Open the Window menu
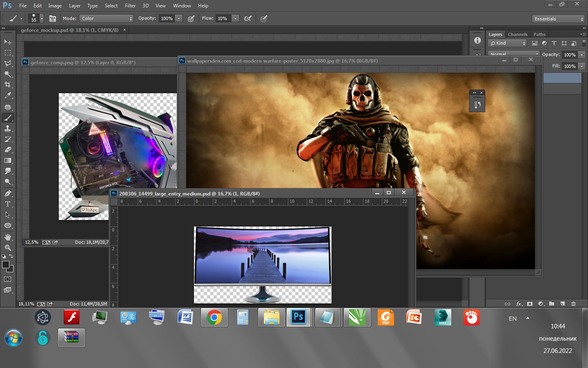The image size is (588, 368). [182, 6]
